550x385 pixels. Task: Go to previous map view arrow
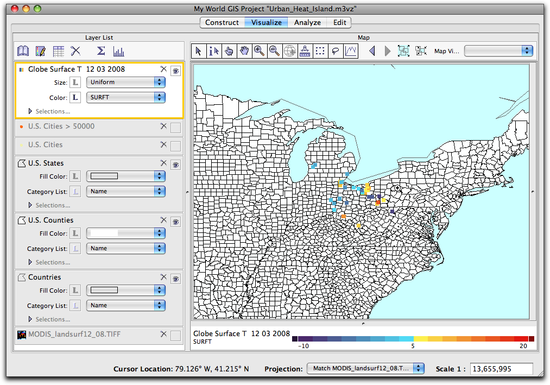tap(373, 51)
